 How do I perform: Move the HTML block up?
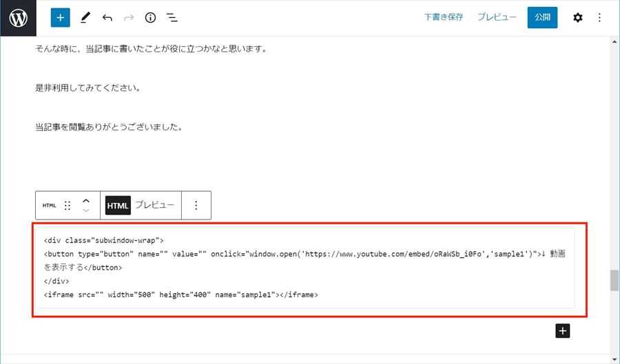pos(86,200)
